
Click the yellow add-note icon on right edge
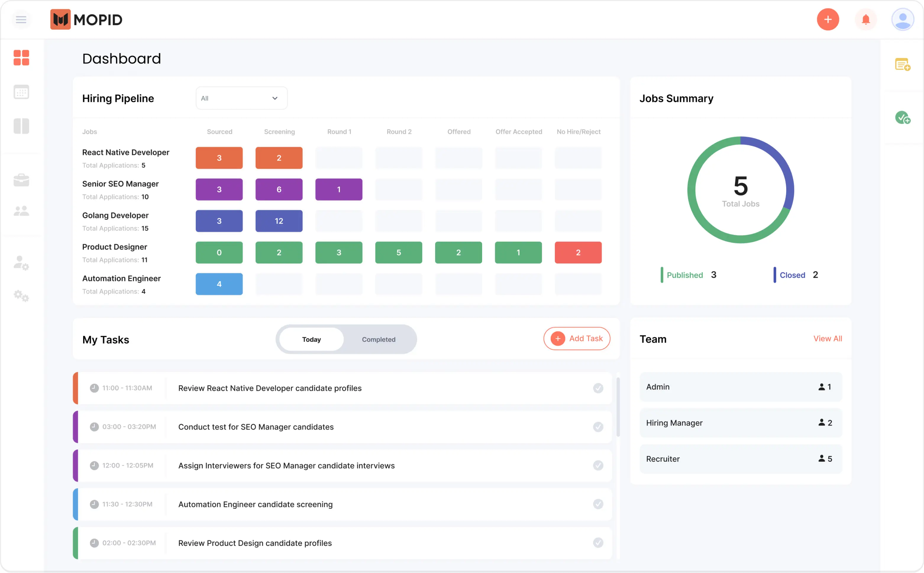click(x=903, y=64)
